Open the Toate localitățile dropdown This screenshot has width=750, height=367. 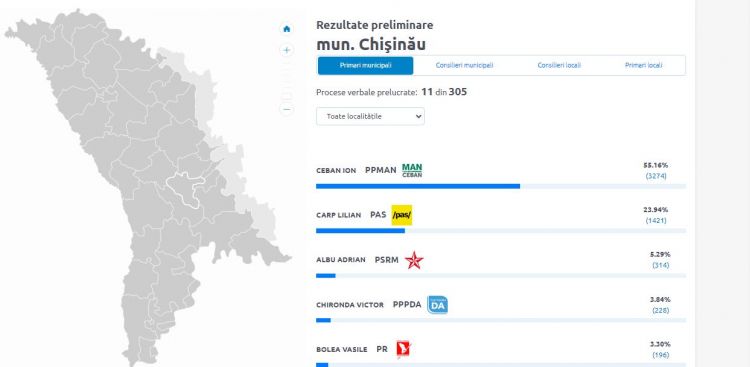tap(370, 116)
